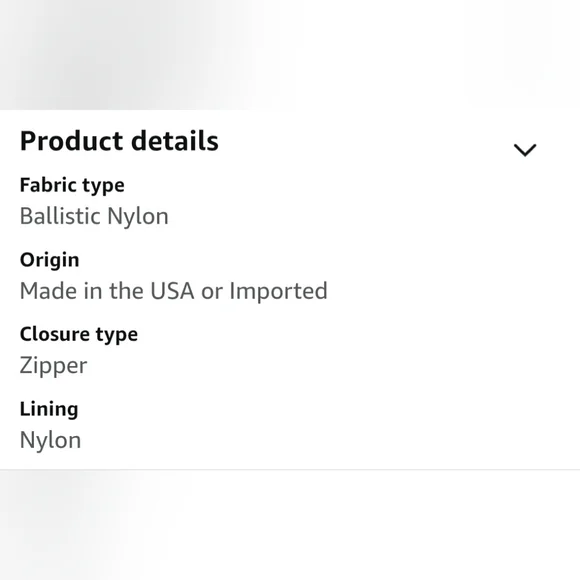580x580 pixels.
Task: Click the Nylon lining value
Action: pos(50,440)
